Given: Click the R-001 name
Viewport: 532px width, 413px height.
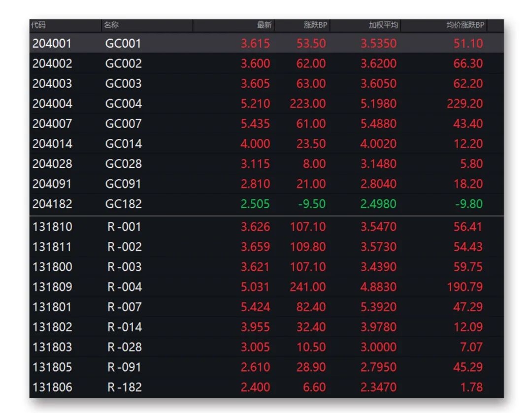Looking at the screenshot, I should tap(124, 226).
